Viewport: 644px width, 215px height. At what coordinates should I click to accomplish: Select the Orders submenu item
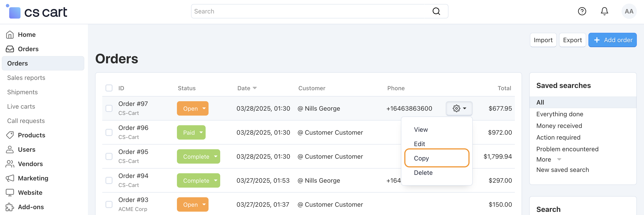(x=43, y=63)
